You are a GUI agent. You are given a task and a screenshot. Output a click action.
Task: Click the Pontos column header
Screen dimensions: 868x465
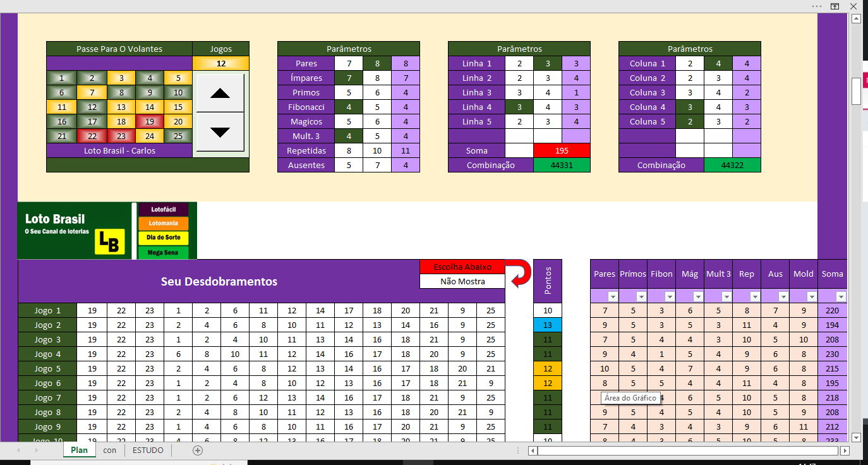(548, 281)
